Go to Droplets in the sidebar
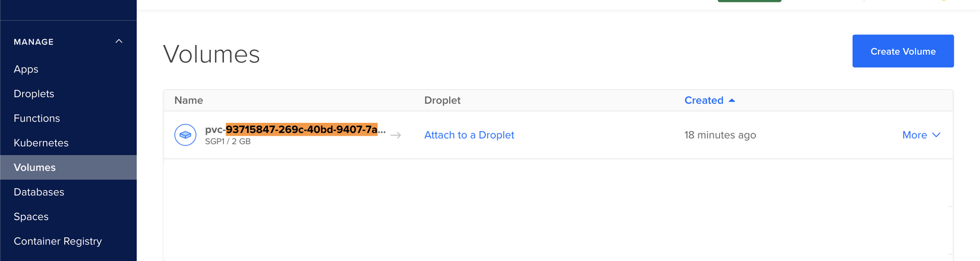980x261 pixels. [x=34, y=94]
